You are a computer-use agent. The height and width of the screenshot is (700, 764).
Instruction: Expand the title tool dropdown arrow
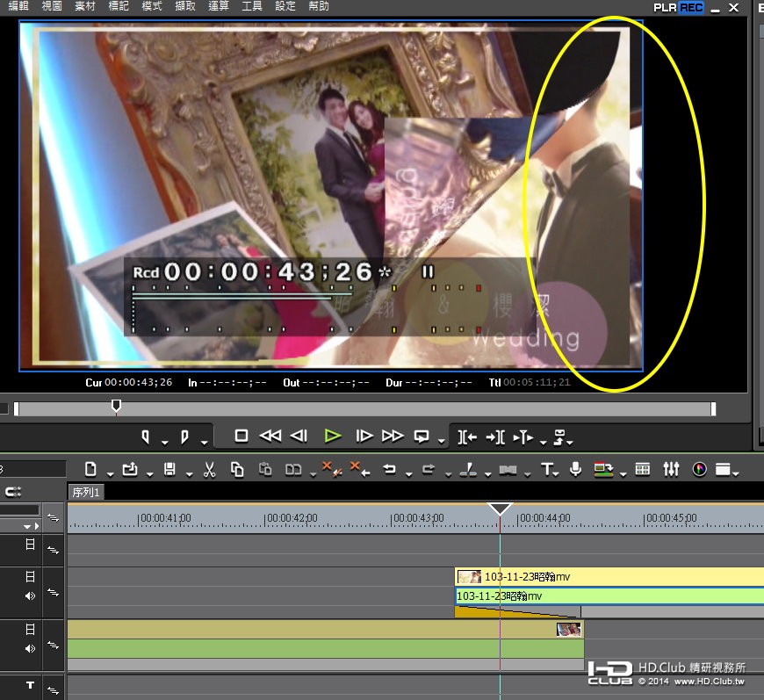coord(557,473)
